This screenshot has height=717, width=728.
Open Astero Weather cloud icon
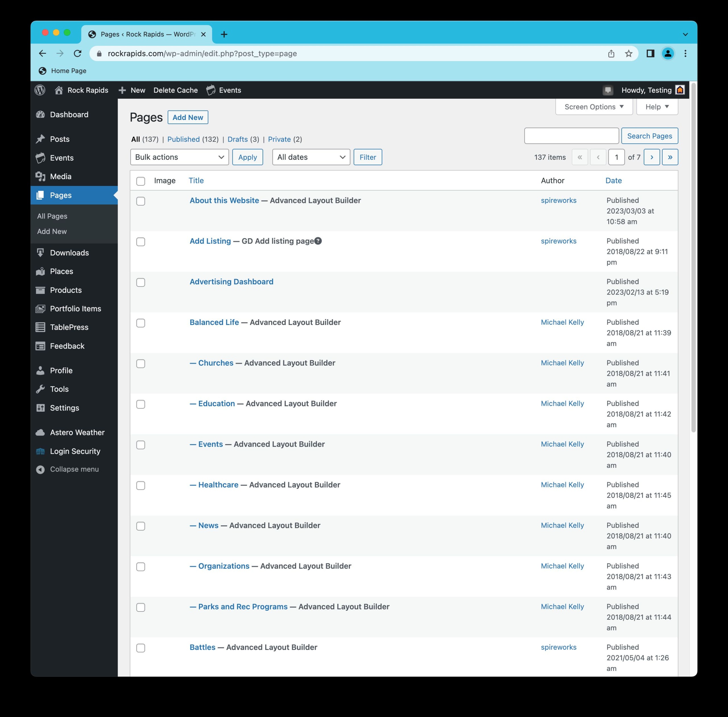(x=40, y=432)
